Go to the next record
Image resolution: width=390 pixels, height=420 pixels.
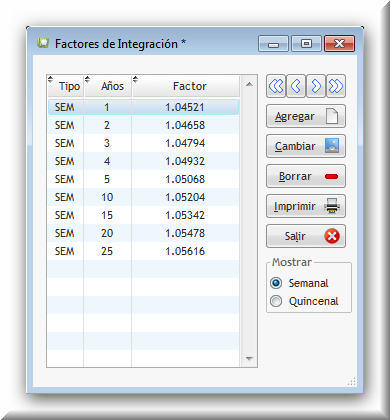pyautogui.click(x=316, y=86)
